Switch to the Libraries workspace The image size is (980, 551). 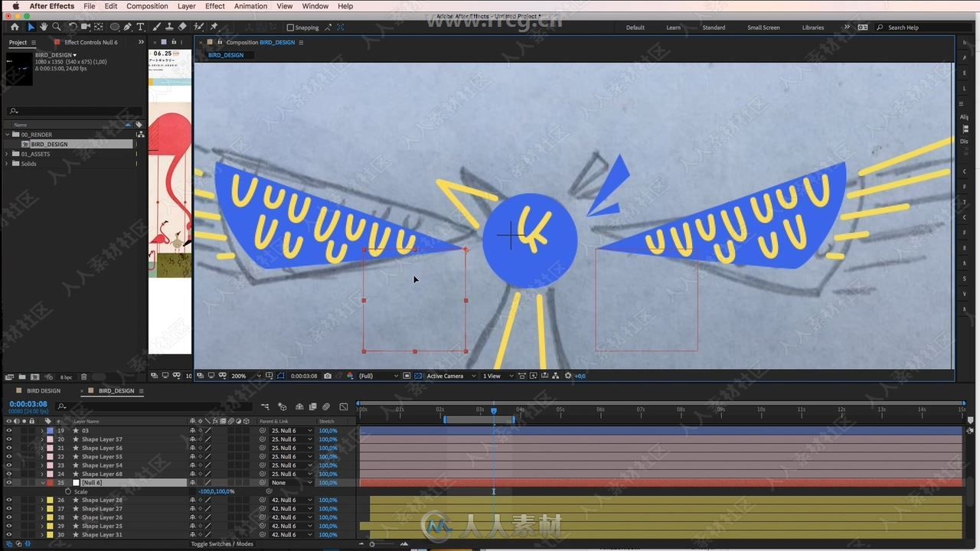click(x=813, y=28)
